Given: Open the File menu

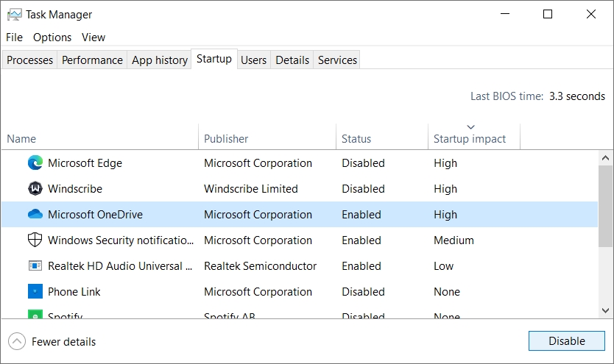Looking at the screenshot, I should [14, 38].
